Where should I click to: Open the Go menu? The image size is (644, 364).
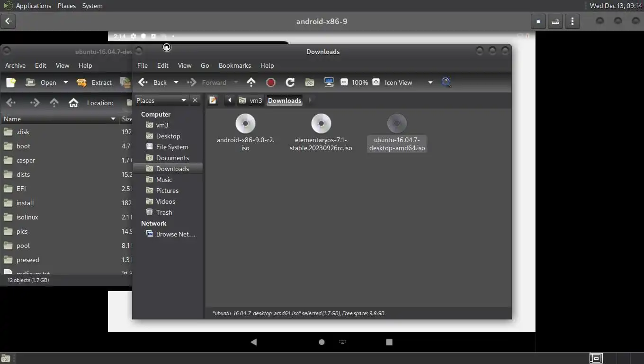(x=205, y=65)
